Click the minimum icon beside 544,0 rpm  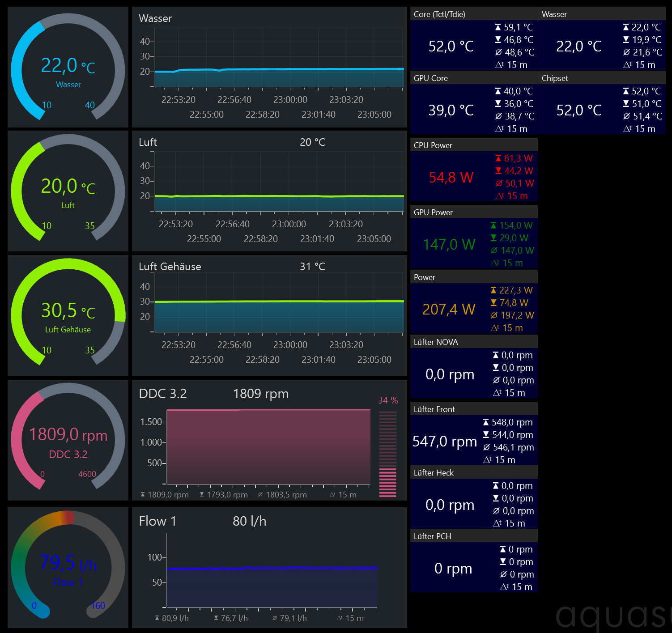(x=486, y=435)
